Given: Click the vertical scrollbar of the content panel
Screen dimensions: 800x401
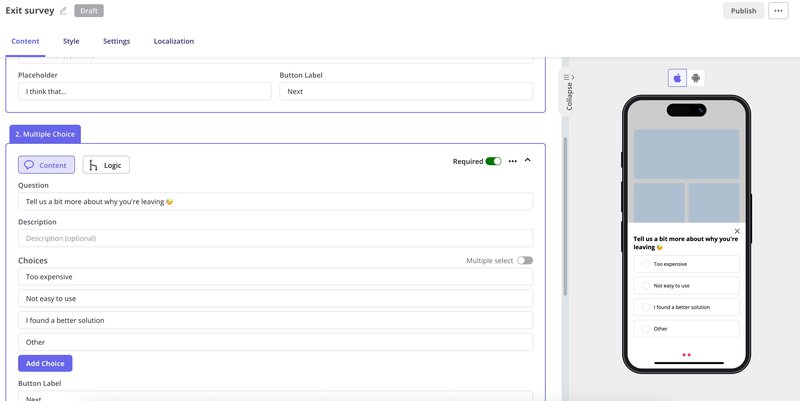Looking at the screenshot, I should (x=565, y=216).
